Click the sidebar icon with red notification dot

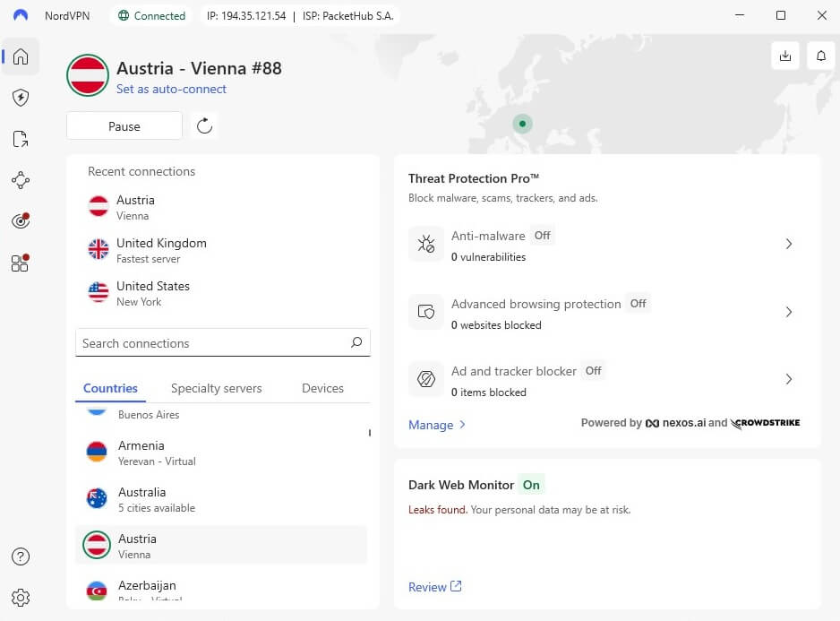(20, 263)
